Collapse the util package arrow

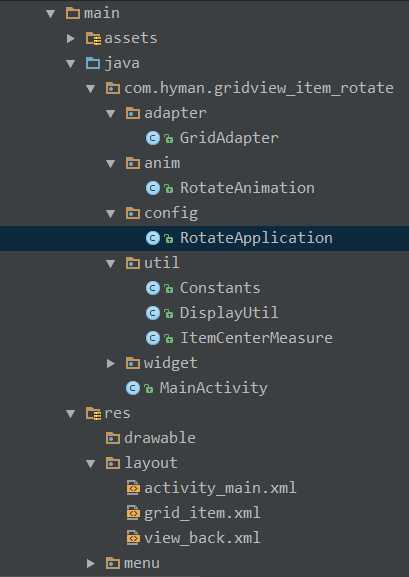tap(110, 264)
